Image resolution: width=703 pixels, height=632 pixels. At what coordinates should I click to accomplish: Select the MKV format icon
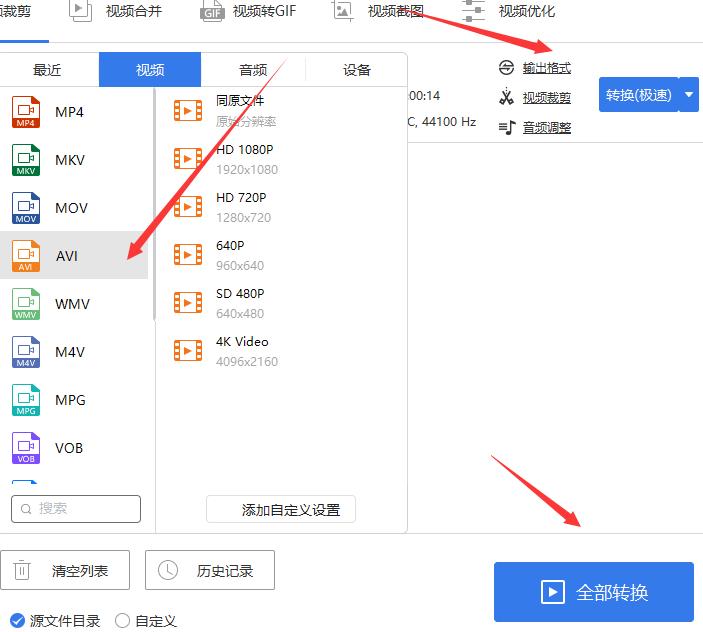click(26, 160)
